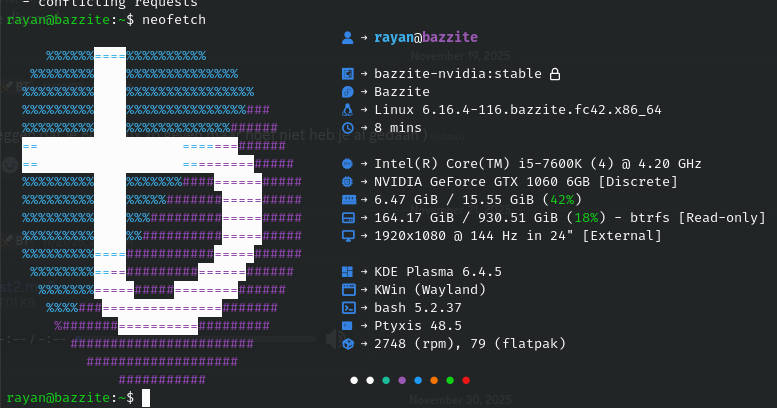Click the red color dot
The height and width of the screenshot is (408, 777).
click(x=466, y=380)
